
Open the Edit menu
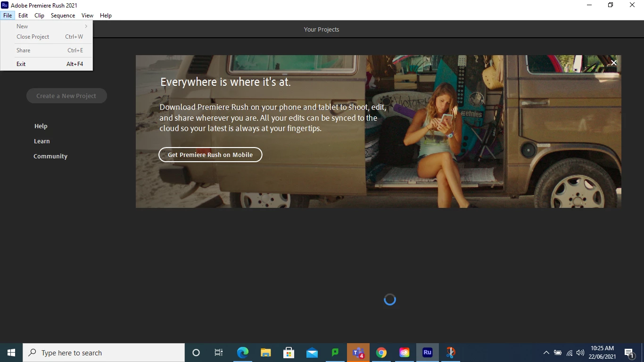click(23, 16)
